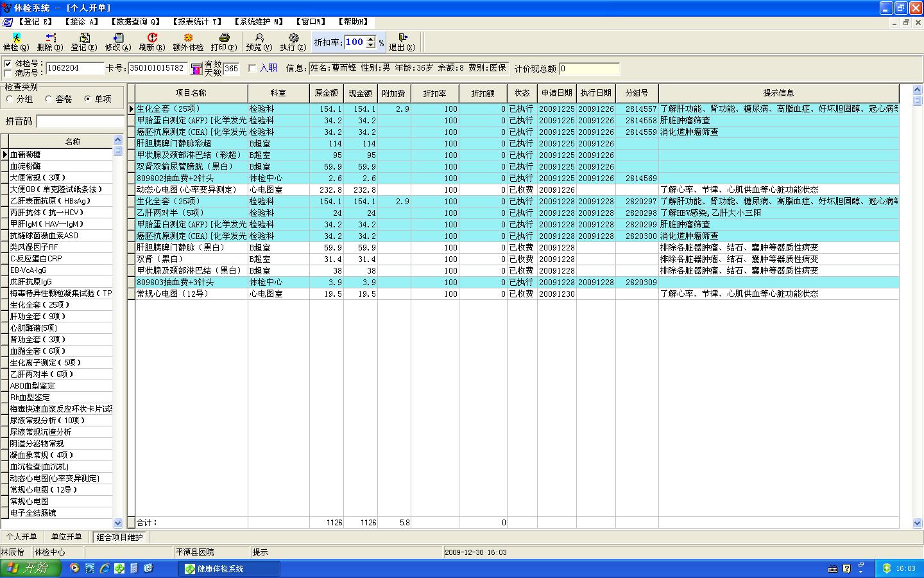Image resolution: width=924 pixels, height=578 pixels.
Task: Increase 折扣率 with the up stepper arrow
Action: coord(370,39)
